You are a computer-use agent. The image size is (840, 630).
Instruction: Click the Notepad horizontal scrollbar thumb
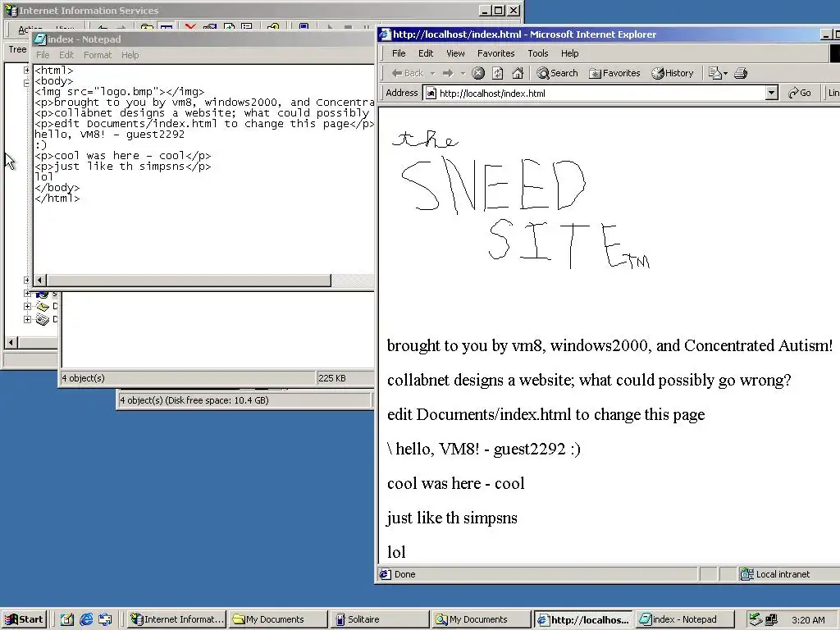tap(189, 281)
